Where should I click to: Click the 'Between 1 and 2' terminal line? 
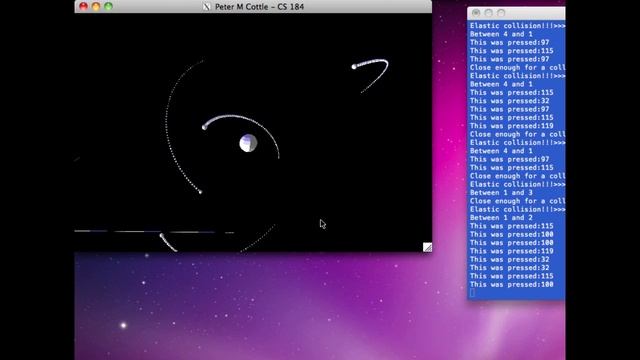coord(501,218)
